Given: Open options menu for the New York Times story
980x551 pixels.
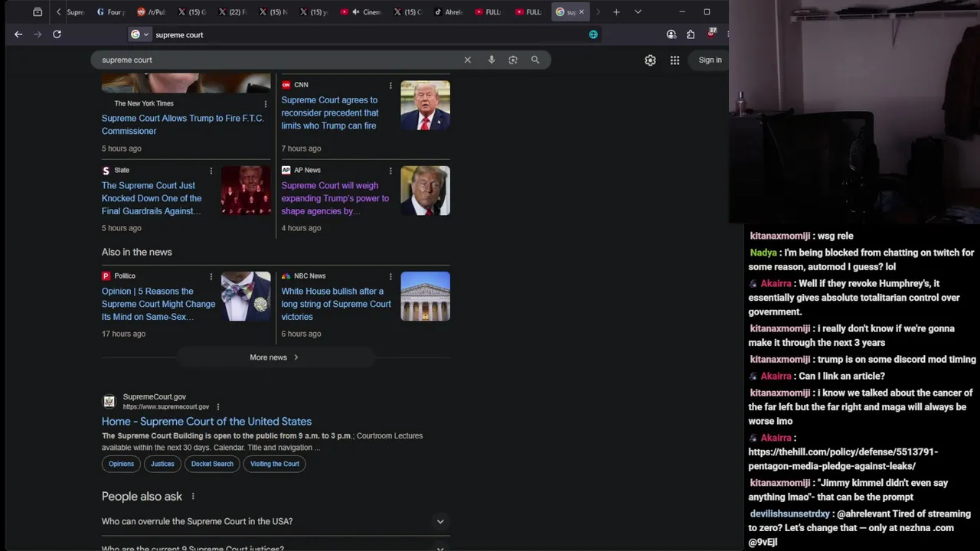Looking at the screenshot, I should (x=266, y=104).
